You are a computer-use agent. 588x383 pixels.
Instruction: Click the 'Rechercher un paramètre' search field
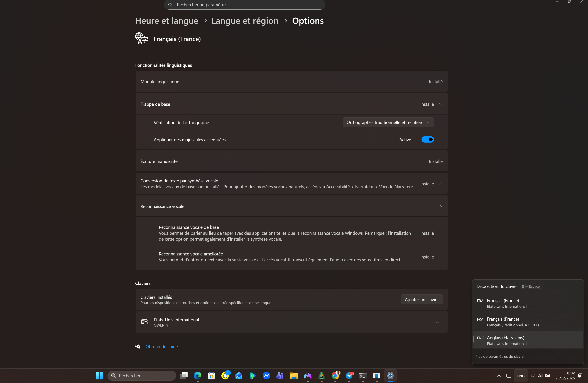tap(244, 5)
